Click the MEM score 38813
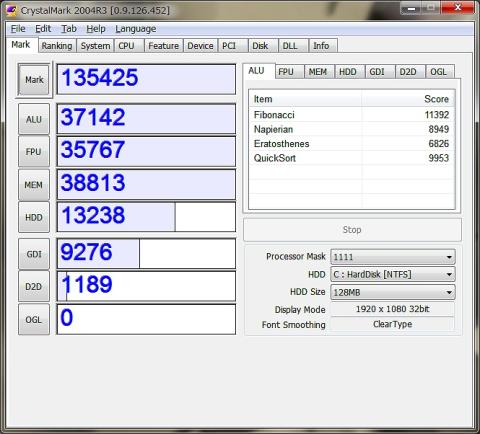Image resolution: width=480 pixels, height=434 pixels. (146, 184)
